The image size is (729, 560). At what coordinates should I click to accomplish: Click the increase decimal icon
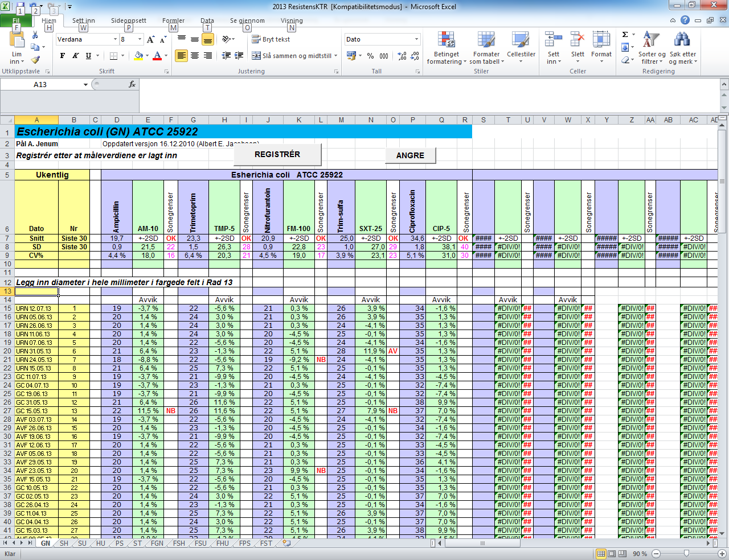tap(402, 56)
